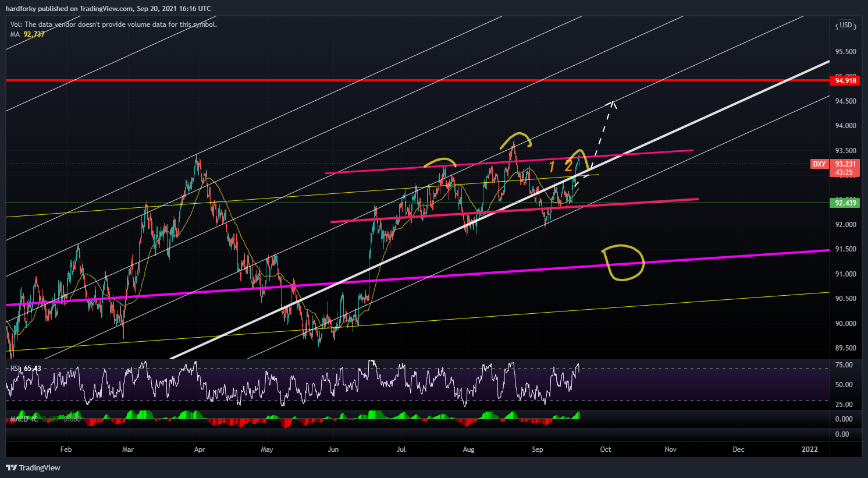Click the Nov label on time axis

coord(671,449)
